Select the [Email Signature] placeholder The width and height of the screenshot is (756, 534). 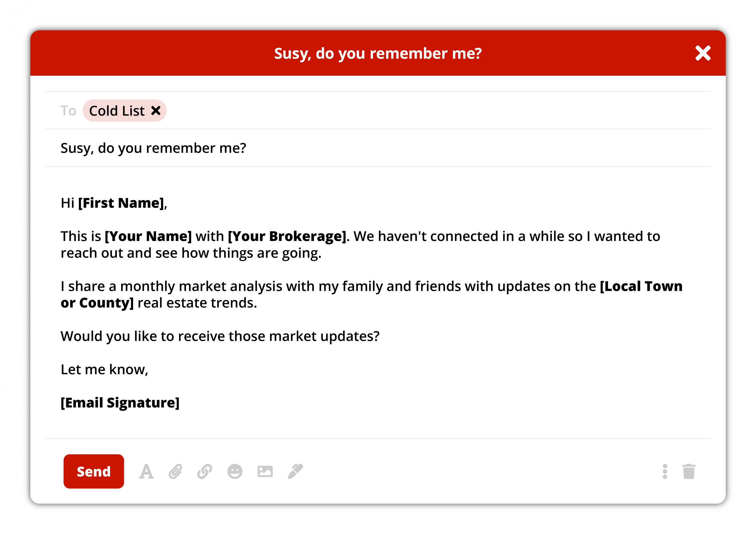pos(120,403)
